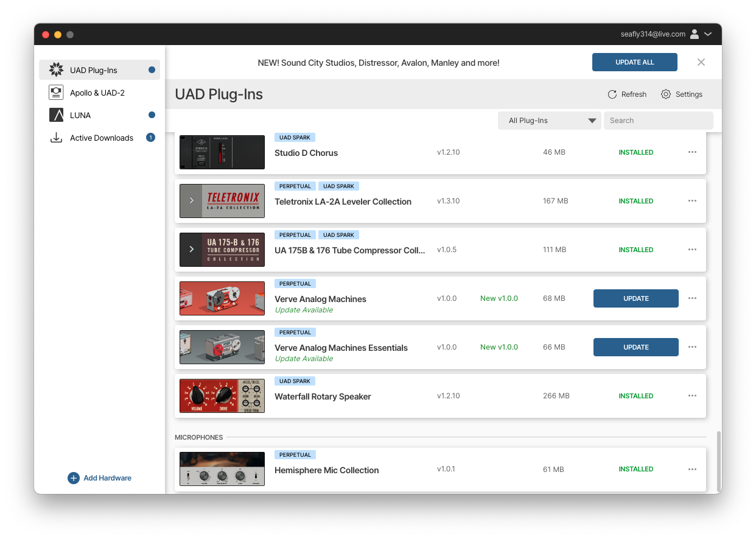Select Apollo & UAD-2 in the sidebar
The height and width of the screenshot is (539, 756).
[x=99, y=92]
